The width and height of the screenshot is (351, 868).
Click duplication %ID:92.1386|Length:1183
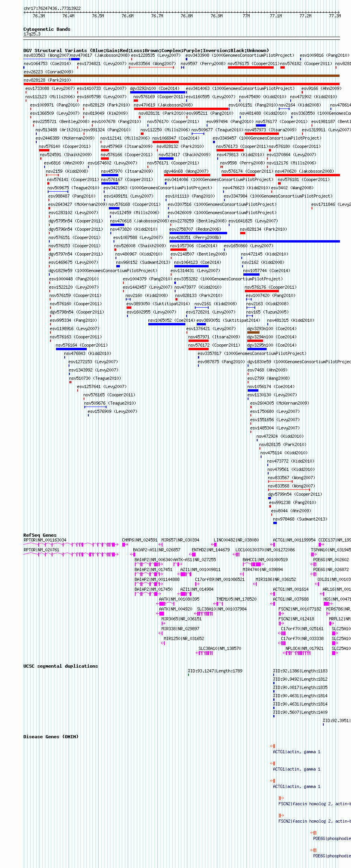point(300,671)
